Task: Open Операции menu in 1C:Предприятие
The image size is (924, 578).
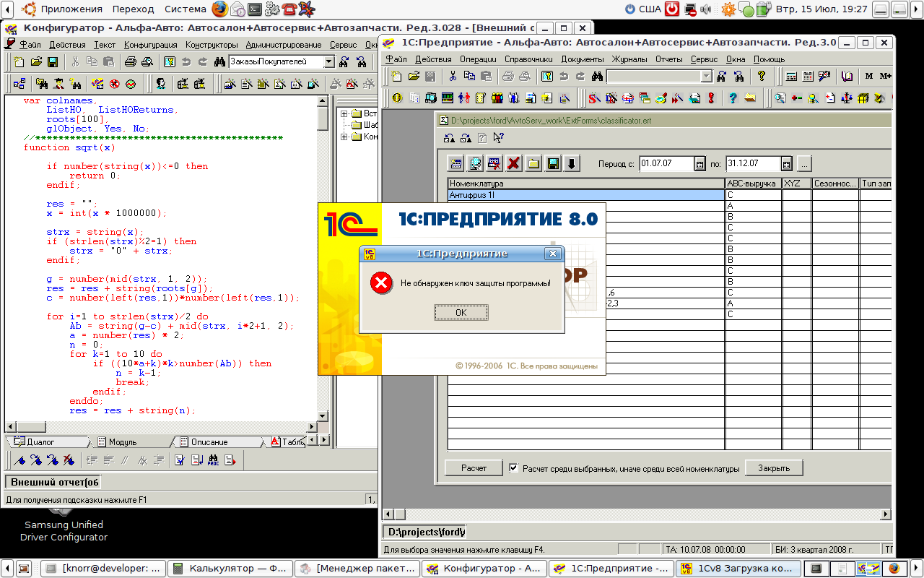Action: (x=478, y=59)
